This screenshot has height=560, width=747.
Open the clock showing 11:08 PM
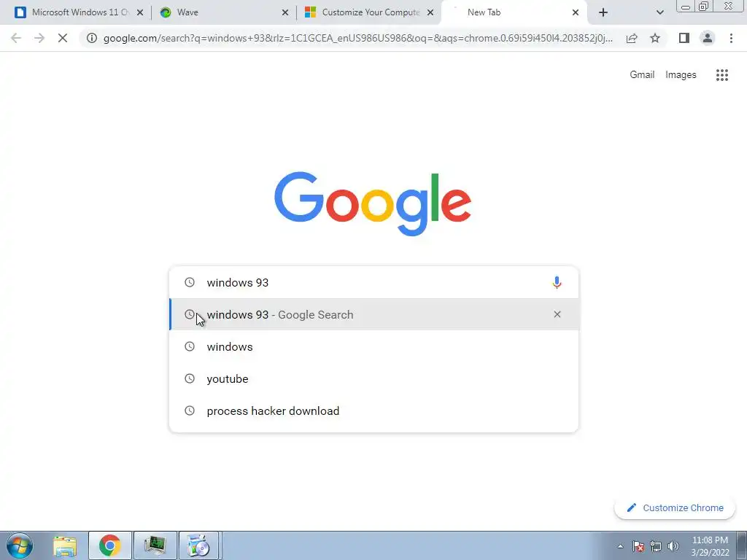(710, 546)
